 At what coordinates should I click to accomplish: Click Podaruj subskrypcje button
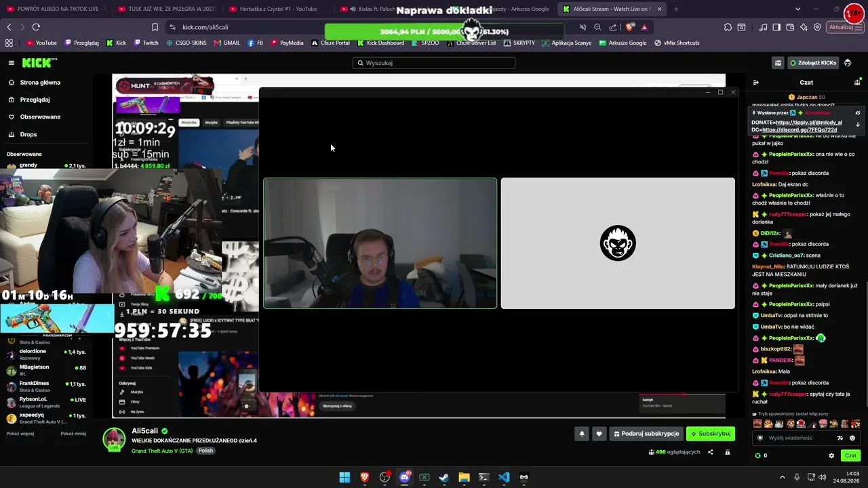click(646, 434)
